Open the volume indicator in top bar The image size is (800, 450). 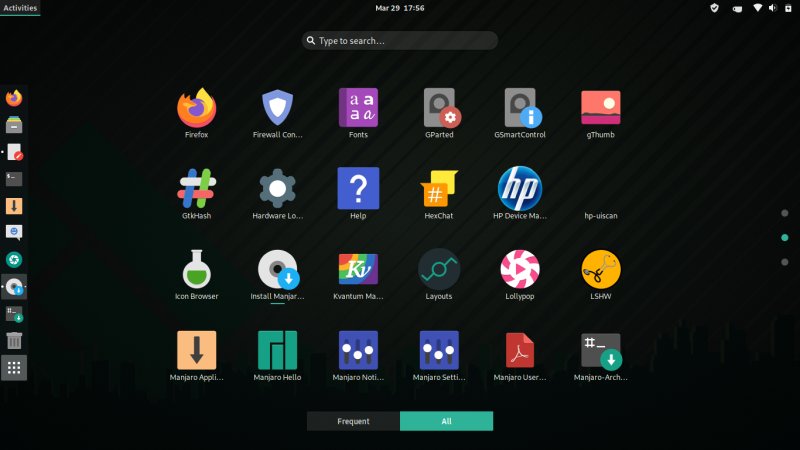click(x=772, y=8)
